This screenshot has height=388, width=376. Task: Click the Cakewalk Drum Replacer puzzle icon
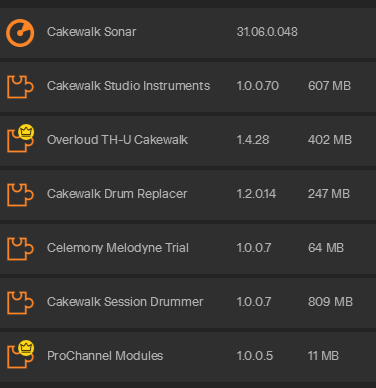coord(20,195)
